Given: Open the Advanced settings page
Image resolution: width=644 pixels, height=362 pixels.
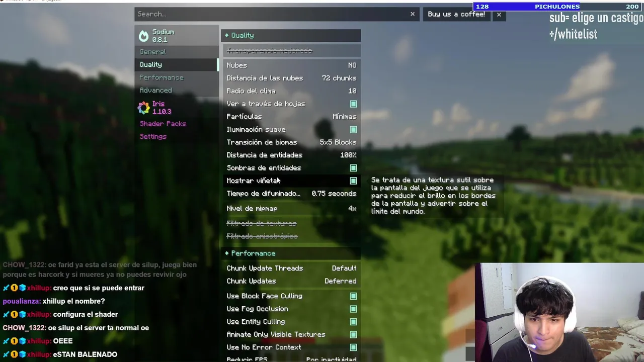Looking at the screenshot, I should (x=177, y=90).
